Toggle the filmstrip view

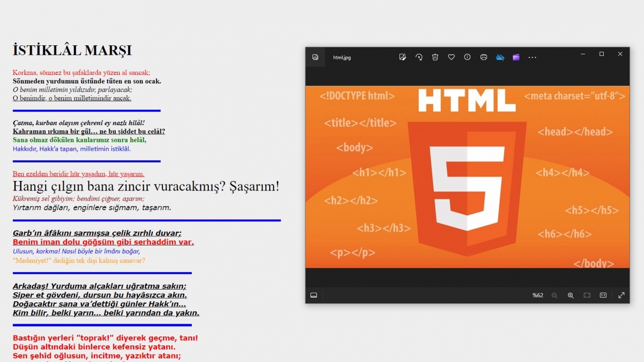tap(313, 295)
